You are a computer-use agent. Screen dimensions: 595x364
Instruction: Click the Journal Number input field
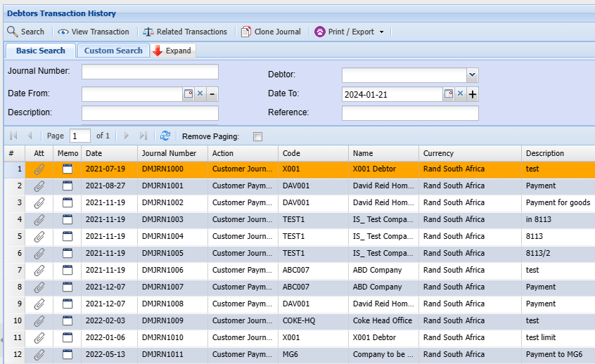click(x=150, y=72)
